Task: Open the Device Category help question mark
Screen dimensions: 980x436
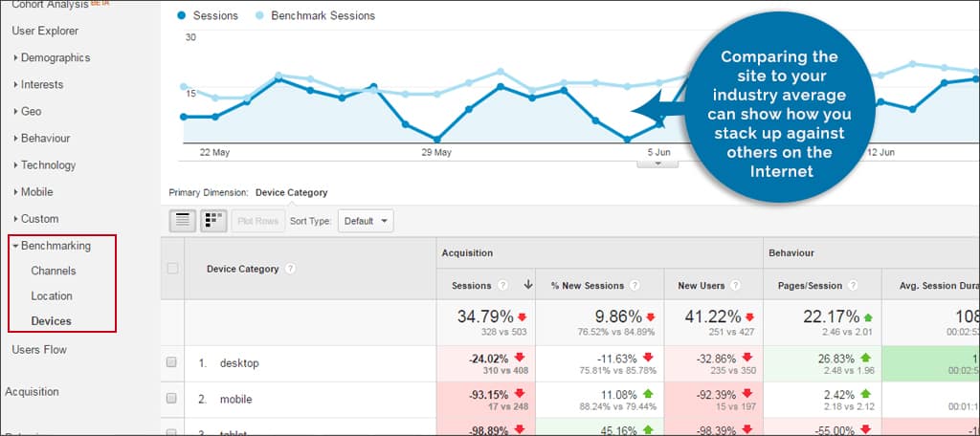Action: tap(289, 270)
